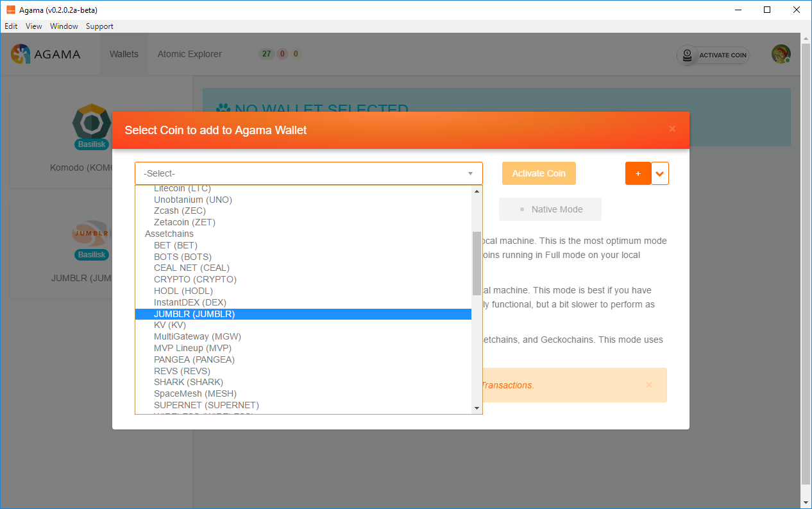Viewport: 812px width, 509px height.
Task: Click the orange plus button
Action: click(638, 173)
